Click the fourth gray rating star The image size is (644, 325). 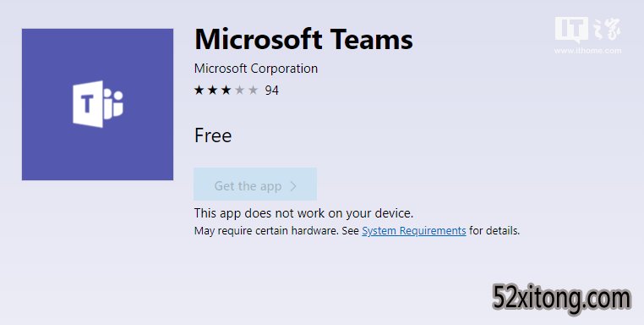coord(239,90)
